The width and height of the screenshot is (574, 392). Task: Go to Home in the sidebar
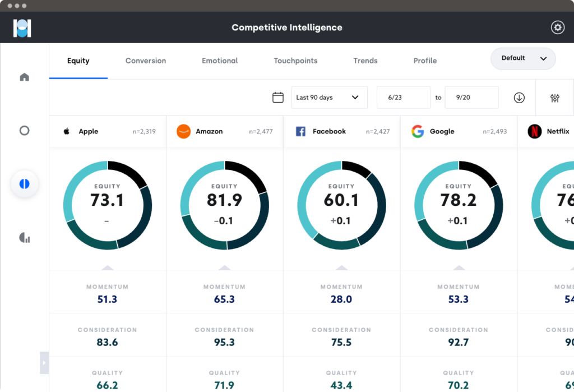24,77
